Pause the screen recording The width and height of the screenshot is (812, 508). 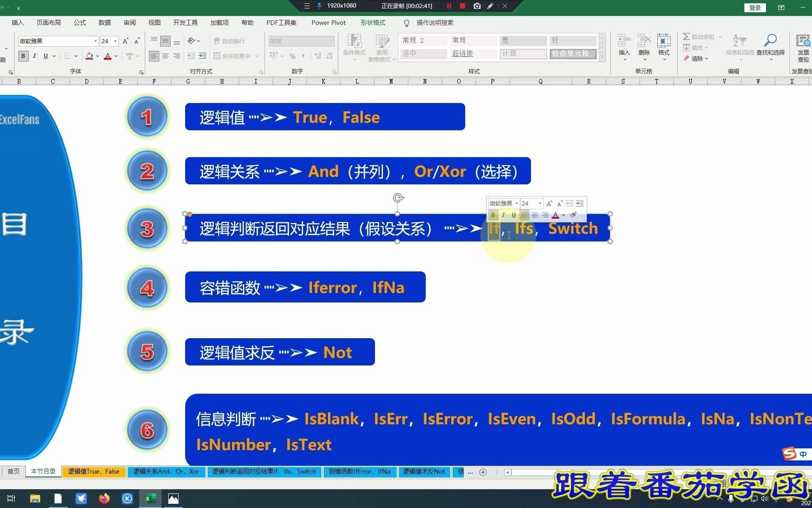tap(449, 6)
